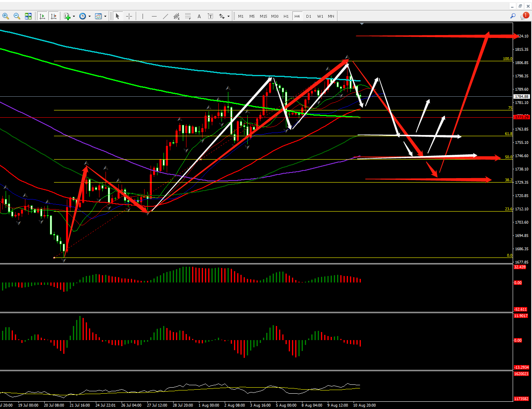This screenshot has height=409, width=532.
Task: Select the Crosshair tool
Action: (x=129, y=16)
